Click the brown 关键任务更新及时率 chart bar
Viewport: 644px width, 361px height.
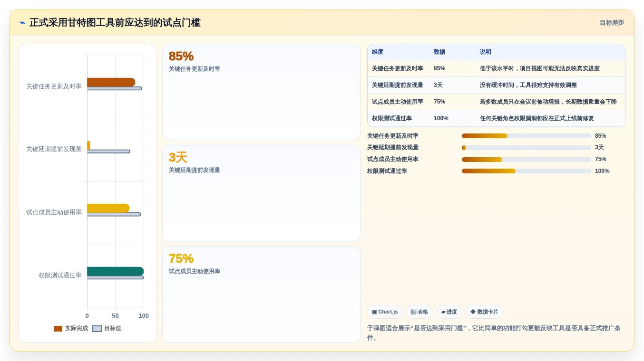111,82
